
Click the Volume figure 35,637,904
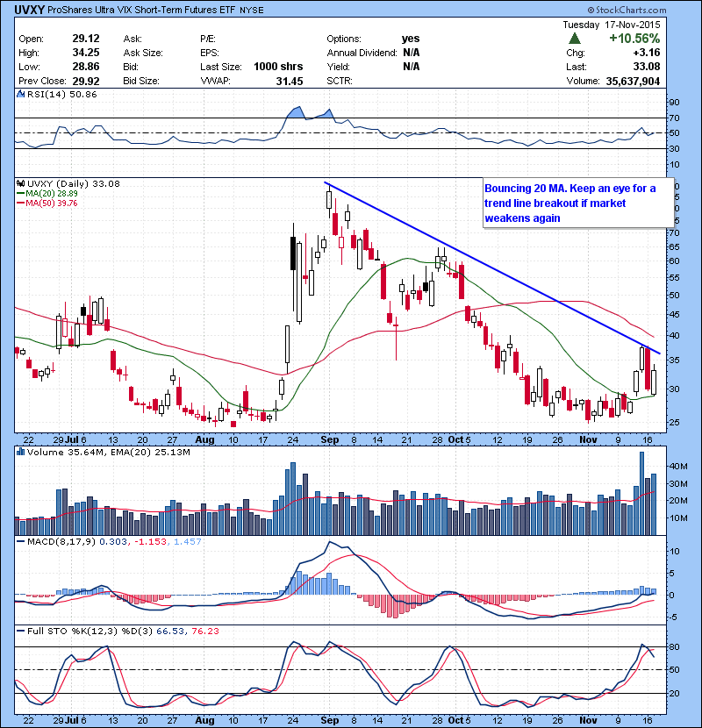[x=633, y=82]
